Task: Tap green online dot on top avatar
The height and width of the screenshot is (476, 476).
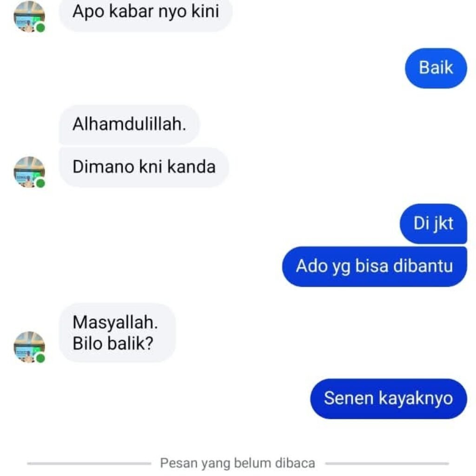Action: tap(41, 27)
